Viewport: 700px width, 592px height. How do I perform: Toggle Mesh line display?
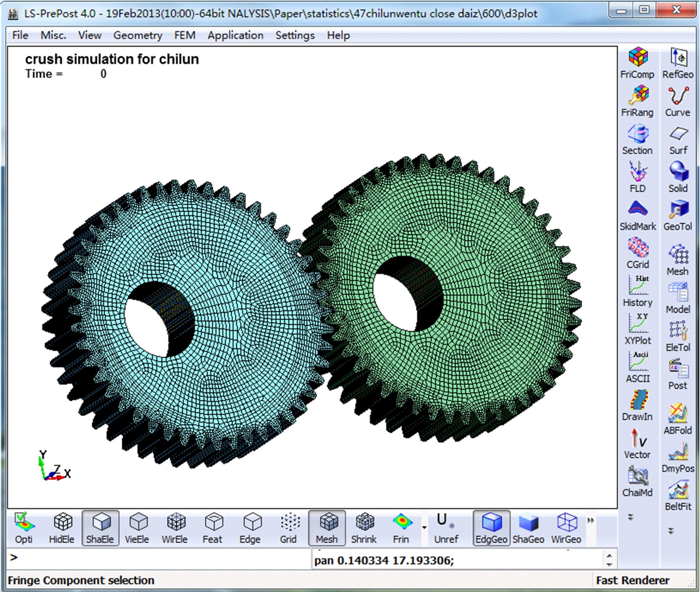point(327,528)
